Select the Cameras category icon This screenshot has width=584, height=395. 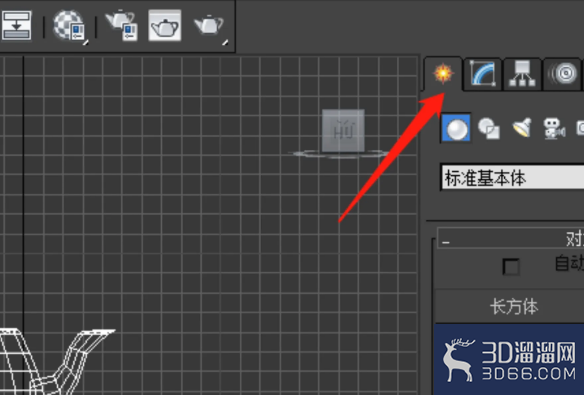click(x=554, y=128)
